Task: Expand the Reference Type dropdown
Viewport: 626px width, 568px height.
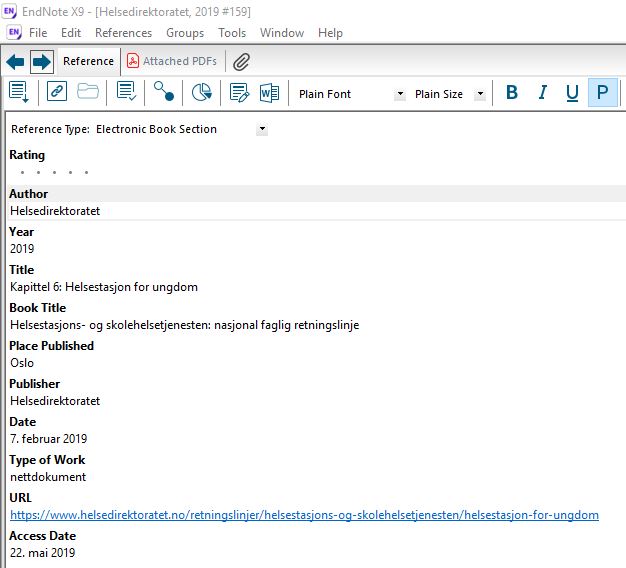Action: tap(262, 129)
